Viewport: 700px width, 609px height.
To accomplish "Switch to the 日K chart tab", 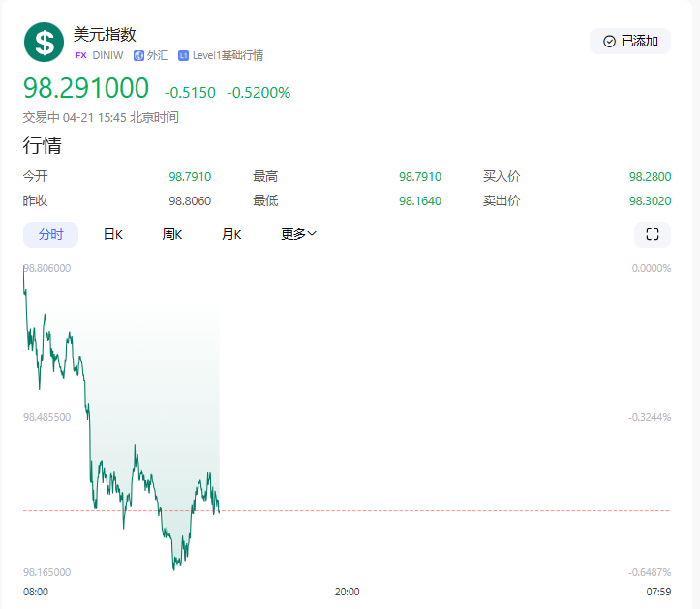I will pos(113,234).
